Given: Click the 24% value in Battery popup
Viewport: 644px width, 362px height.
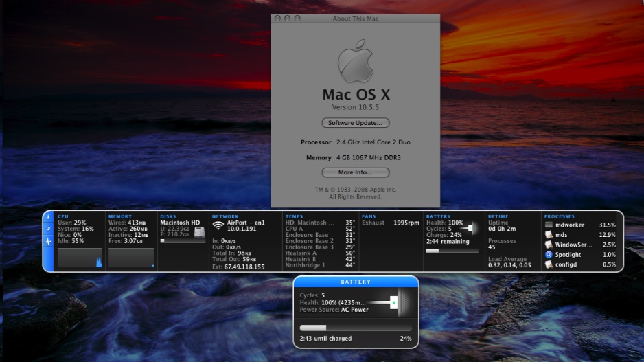Looking at the screenshot, I should [406, 339].
